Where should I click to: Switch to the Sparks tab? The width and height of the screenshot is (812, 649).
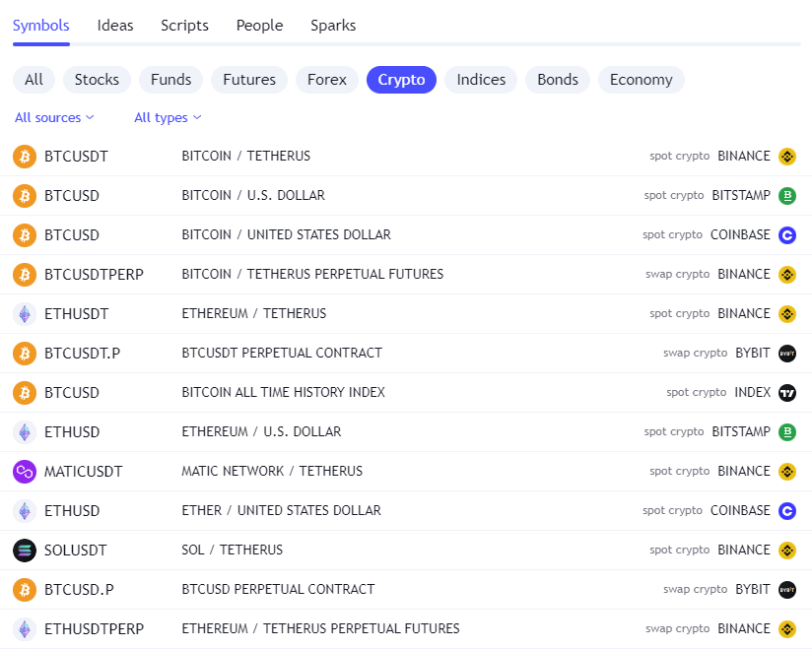pyautogui.click(x=333, y=26)
